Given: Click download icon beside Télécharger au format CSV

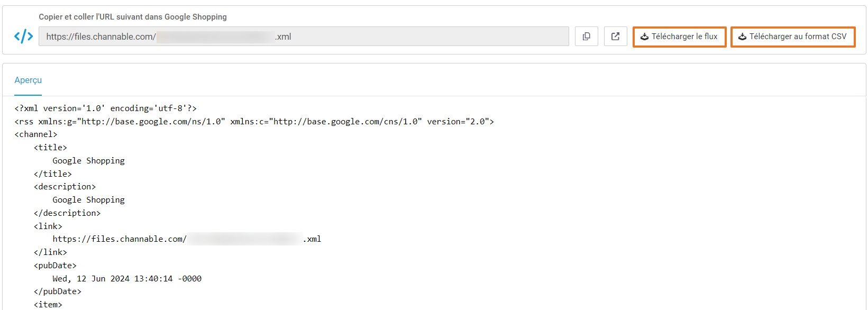Looking at the screenshot, I should click(x=742, y=37).
